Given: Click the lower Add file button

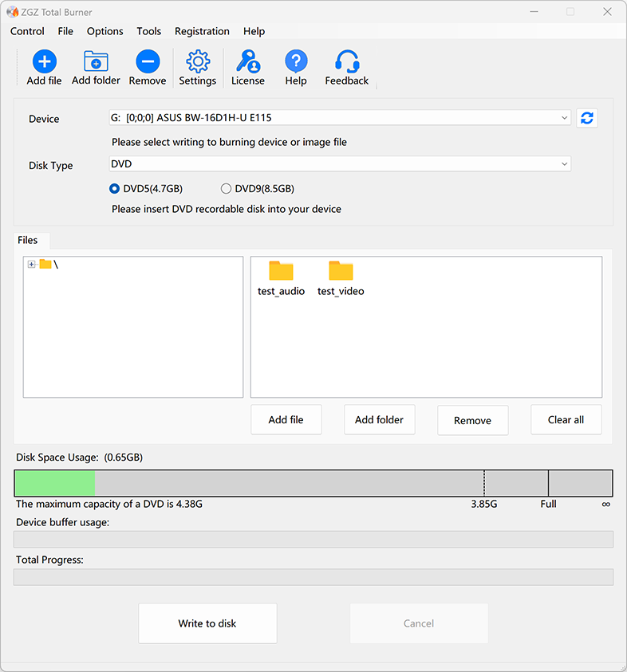Looking at the screenshot, I should 286,419.
